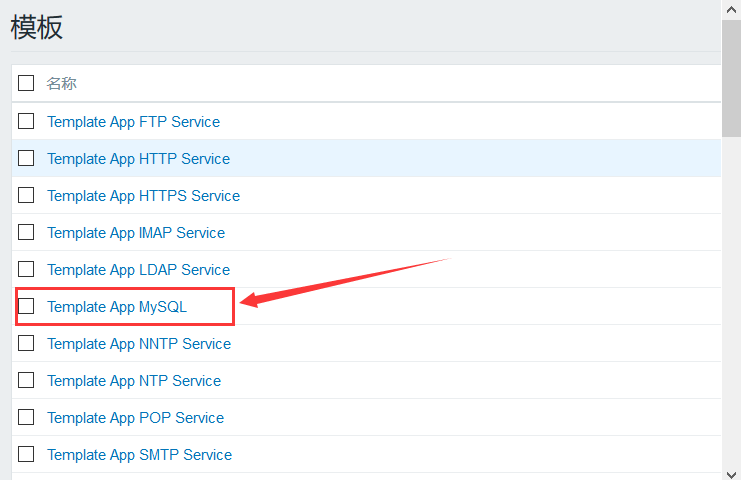The image size is (741, 480).
Task: Mark the Template App POP Service checkbox
Action: pyautogui.click(x=26, y=417)
